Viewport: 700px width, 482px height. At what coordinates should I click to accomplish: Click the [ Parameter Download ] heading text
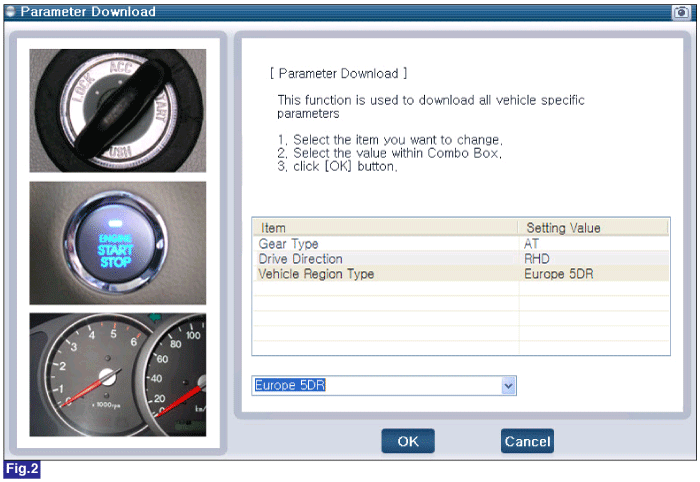tap(338, 73)
